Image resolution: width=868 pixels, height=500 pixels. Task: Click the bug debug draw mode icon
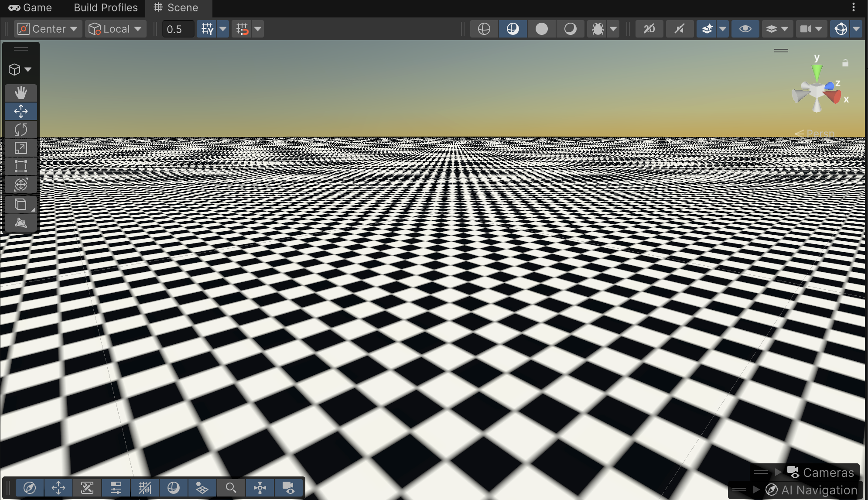click(598, 29)
